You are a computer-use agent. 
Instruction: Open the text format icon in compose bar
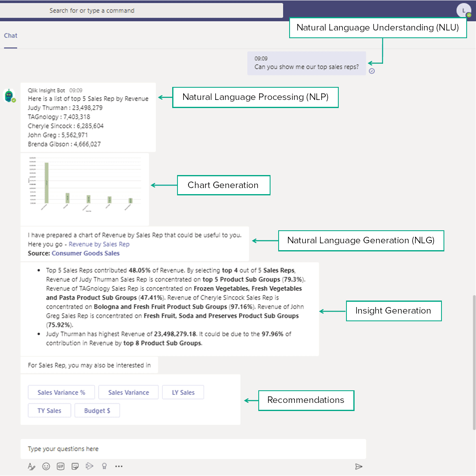click(32, 466)
